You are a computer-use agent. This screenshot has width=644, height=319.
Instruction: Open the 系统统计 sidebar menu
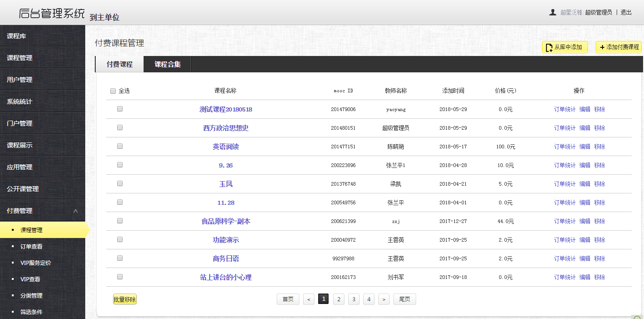pyautogui.click(x=20, y=101)
